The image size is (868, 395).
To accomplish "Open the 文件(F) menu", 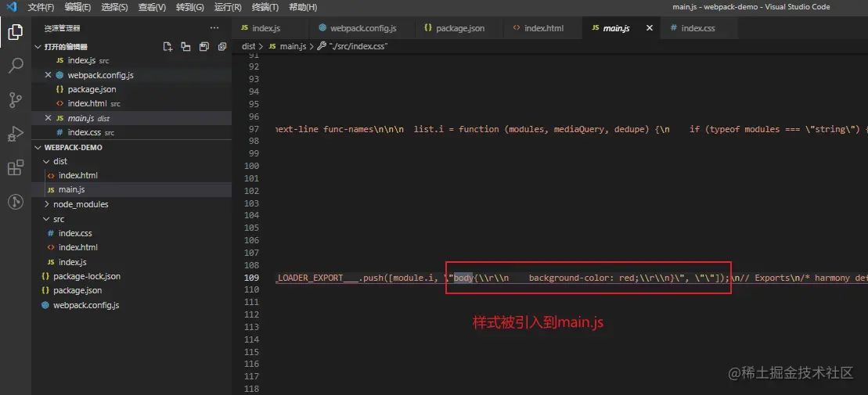I will 41,7.
